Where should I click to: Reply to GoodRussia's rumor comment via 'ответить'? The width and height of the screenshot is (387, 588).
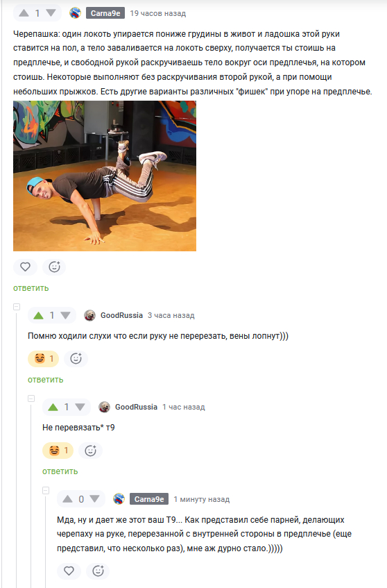click(x=45, y=380)
